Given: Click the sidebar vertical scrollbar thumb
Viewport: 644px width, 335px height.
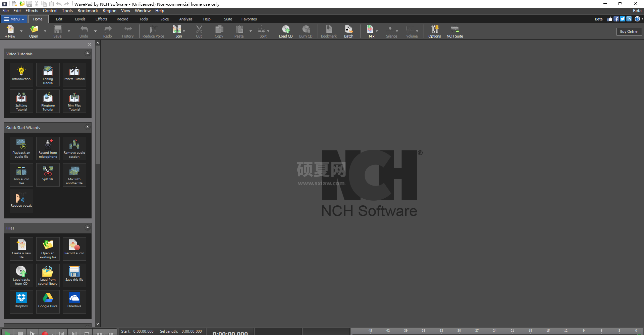Looking at the screenshot, I should click(x=98, y=105).
